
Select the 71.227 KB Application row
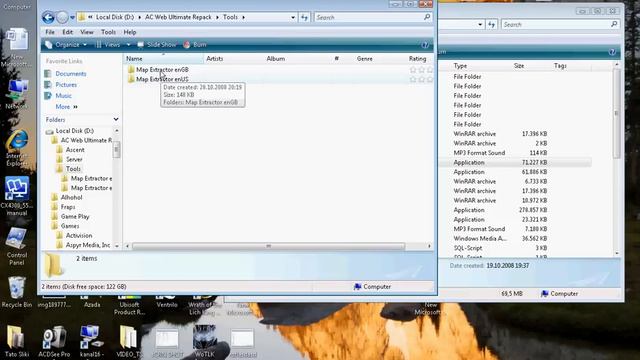click(516, 162)
